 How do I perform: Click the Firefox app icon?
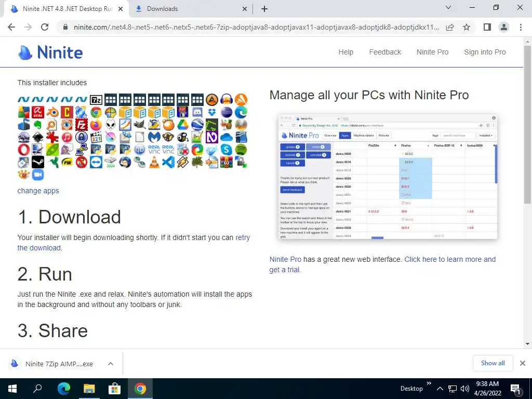pos(96,125)
